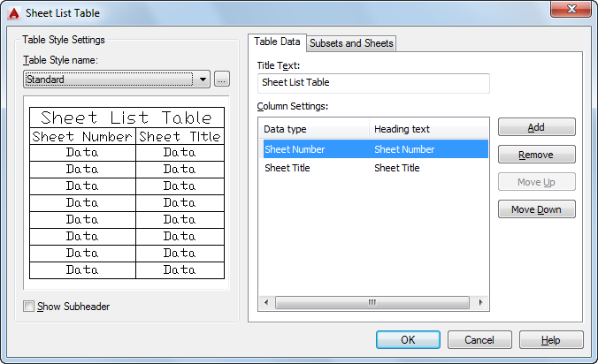Click the Sheet List Table style preview
This screenshot has width=598, height=364.
tap(126, 193)
